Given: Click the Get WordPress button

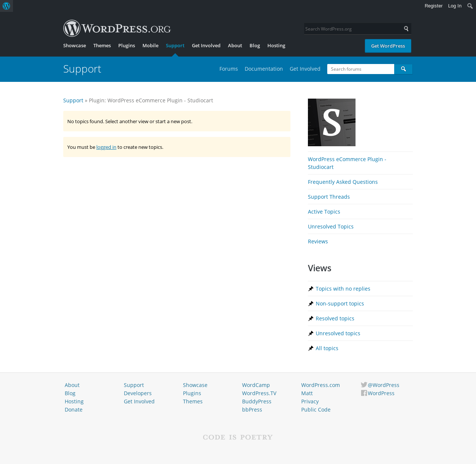Looking at the screenshot, I should 388,46.
